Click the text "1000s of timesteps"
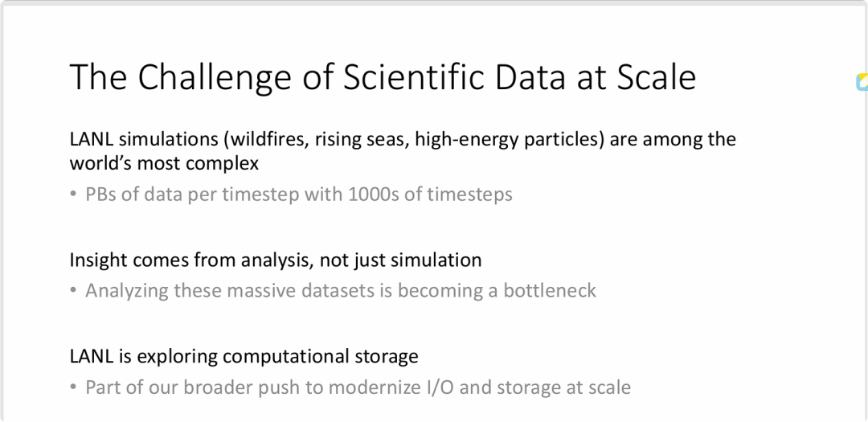The height and width of the screenshot is (422, 868). coord(430,195)
